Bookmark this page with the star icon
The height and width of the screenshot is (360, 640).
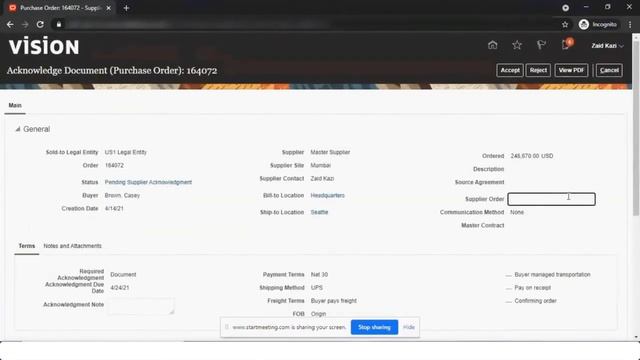[565, 24]
